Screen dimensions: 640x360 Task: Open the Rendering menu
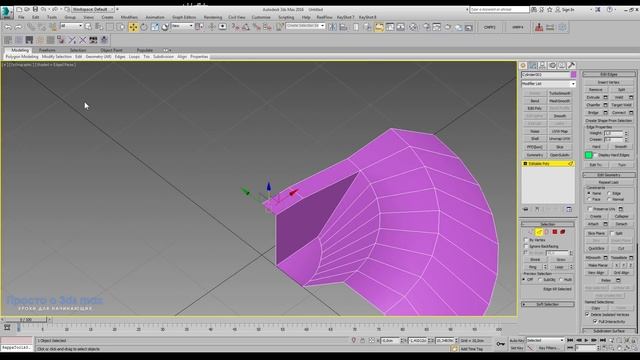(x=213, y=18)
